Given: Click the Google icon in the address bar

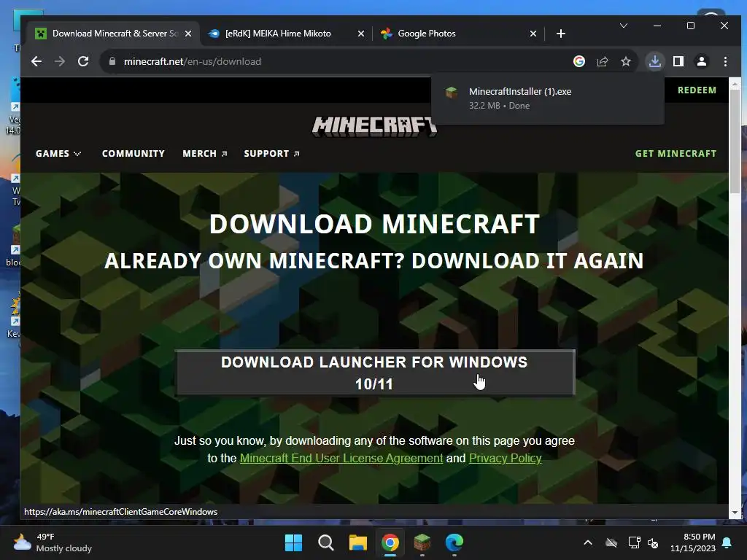Looking at the screenshot, I should coord(578,61).
